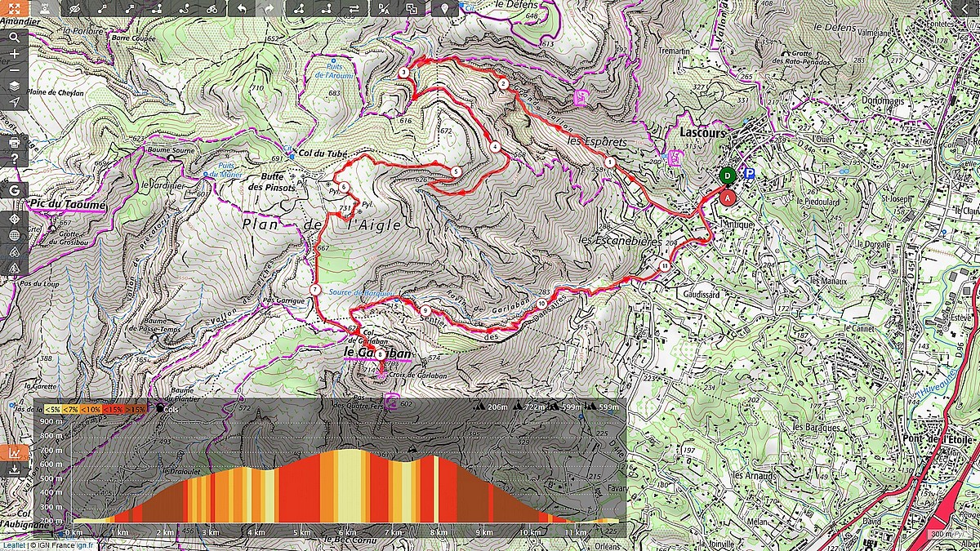Select the straight line segment tool
The image size is (980, 551).
pyautogui.click(x=130, y=9)
